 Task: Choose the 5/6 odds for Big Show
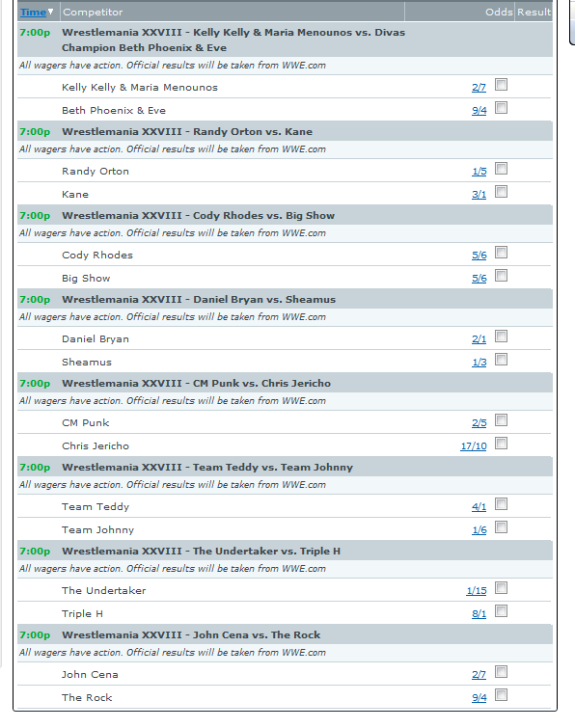(x=479, y=279)
